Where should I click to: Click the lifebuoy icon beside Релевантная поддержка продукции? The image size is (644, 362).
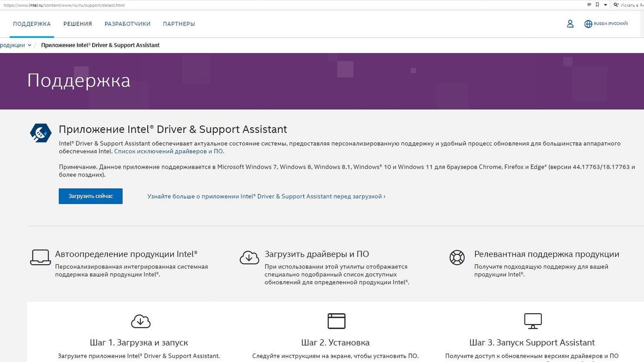coord(457,257)
